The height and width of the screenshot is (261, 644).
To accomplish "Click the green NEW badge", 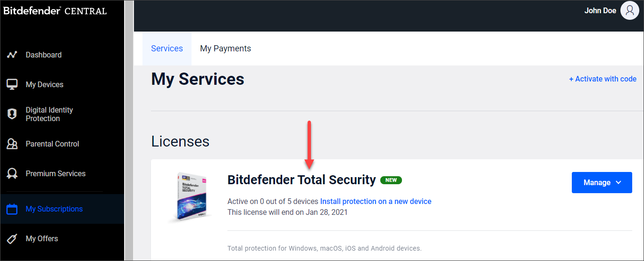I will [x=391, y=180].
